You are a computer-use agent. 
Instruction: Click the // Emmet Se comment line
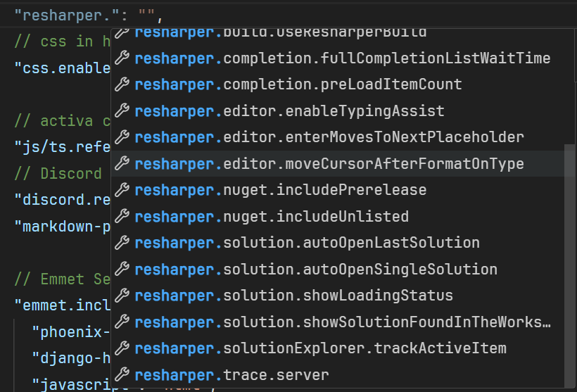pos(62,279)
